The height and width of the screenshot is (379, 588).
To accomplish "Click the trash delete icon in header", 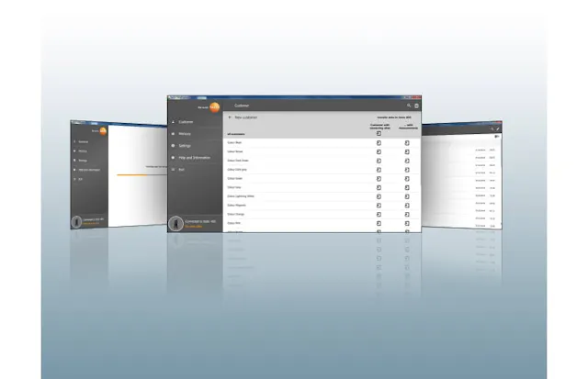I will 416,106.
